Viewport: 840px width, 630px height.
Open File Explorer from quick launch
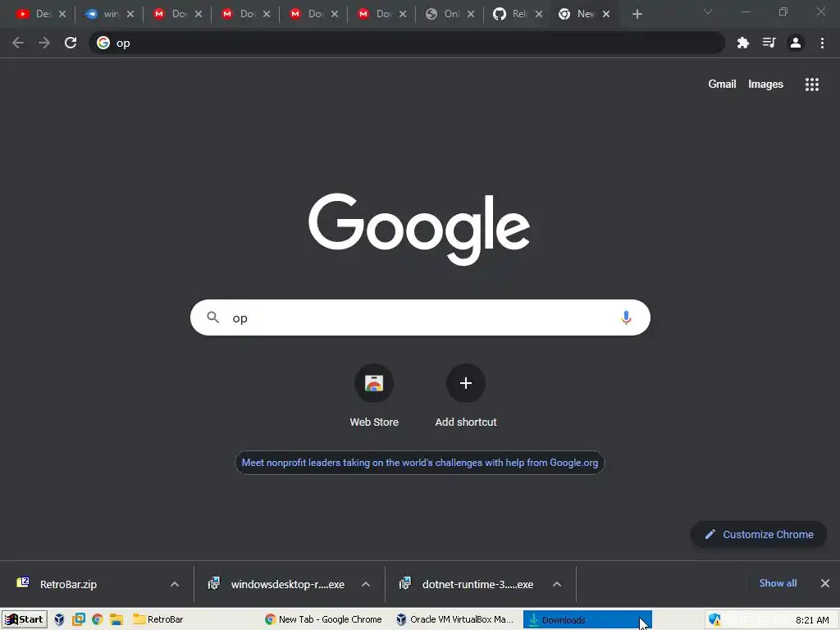[x=116, y=619]
